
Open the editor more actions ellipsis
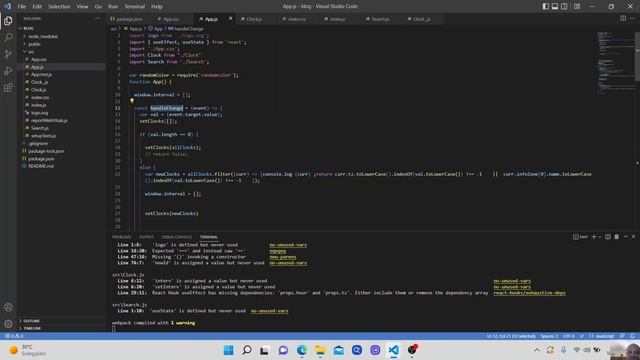pos(632,18)
